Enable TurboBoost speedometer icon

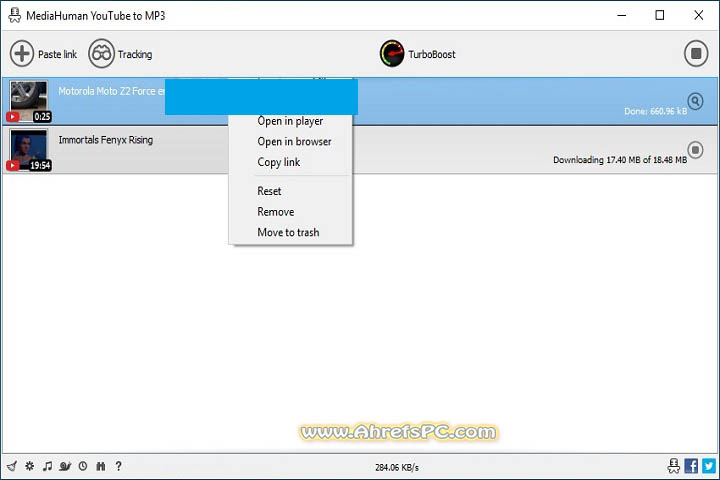tap(392, 54)
